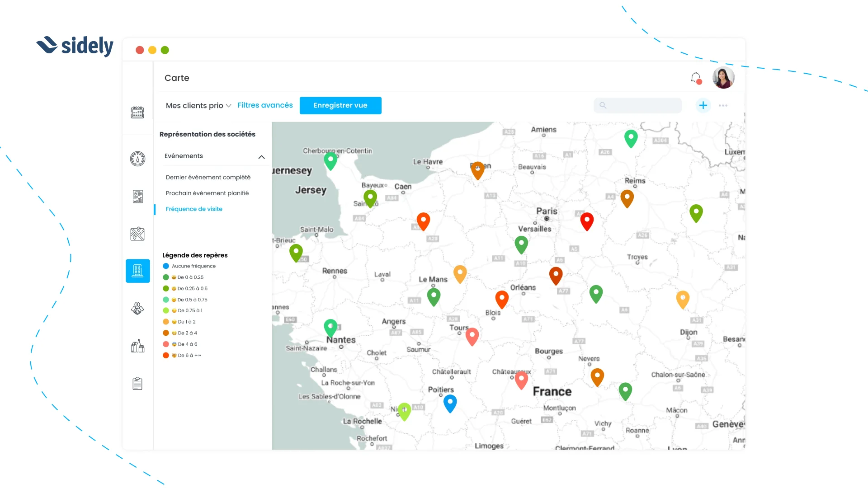Select the 'Fréquence de visite' option
This screenshot has height=488, width=868.
(x=194, y=209)
